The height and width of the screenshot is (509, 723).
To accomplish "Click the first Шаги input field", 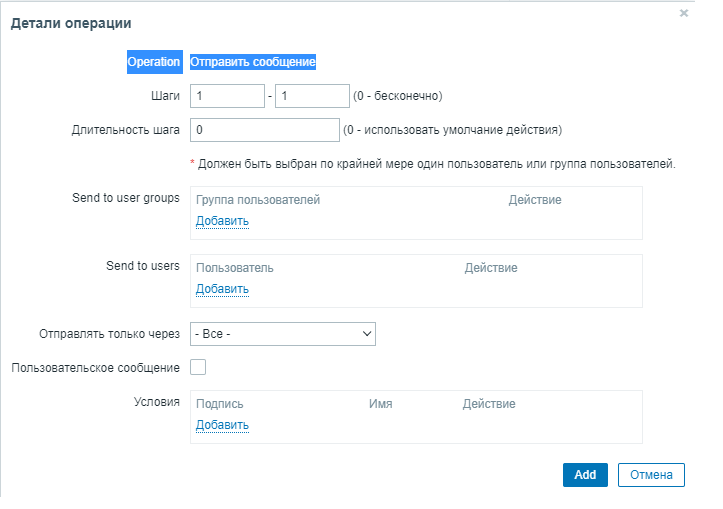I will 227,96.
